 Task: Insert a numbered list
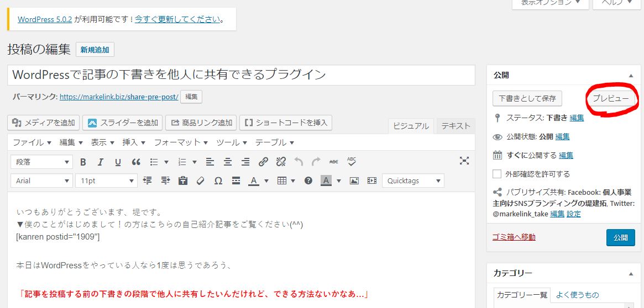point(182,162)
